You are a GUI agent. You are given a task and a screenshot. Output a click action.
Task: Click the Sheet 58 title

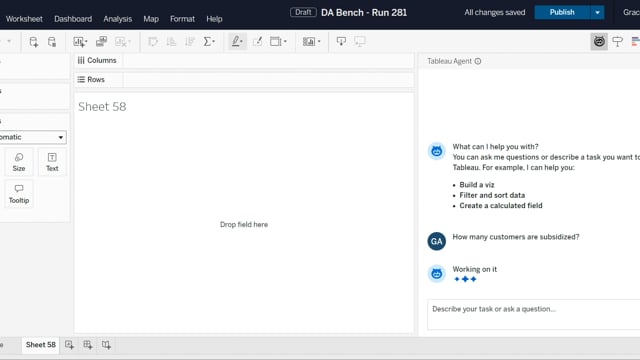(x=102, y=107)
